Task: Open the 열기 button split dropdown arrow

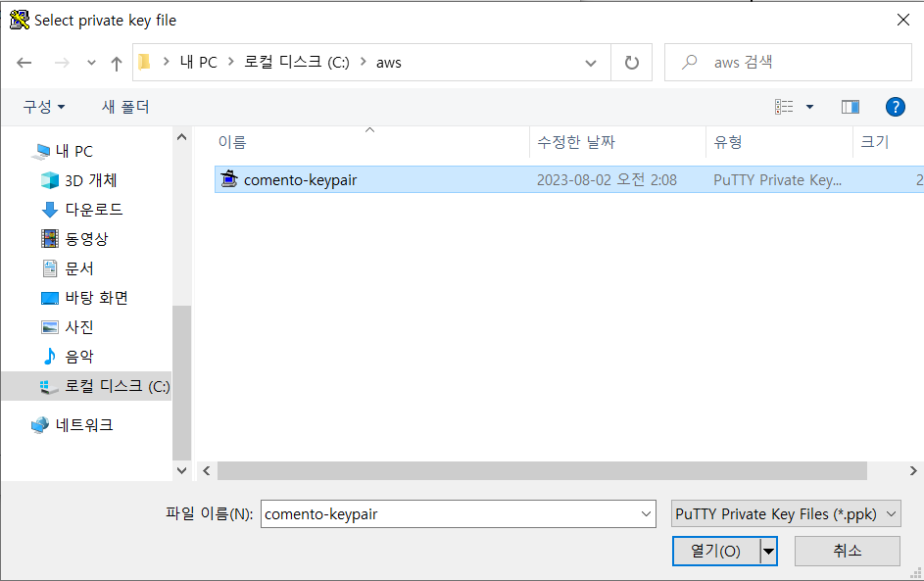Action: point(768,552)
